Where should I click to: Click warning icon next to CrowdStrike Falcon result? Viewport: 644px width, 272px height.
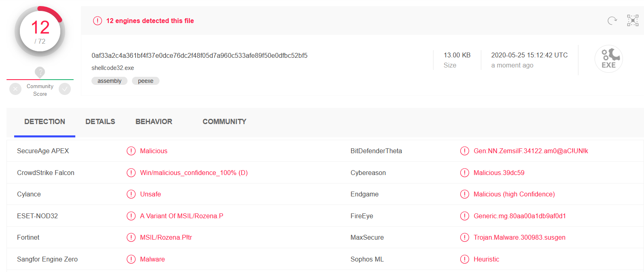131,173
